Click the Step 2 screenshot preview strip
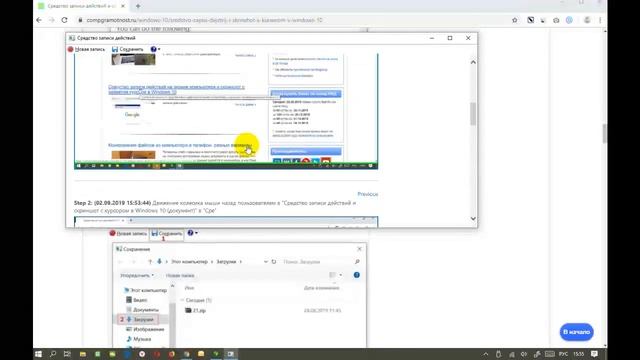This screenshot has height=360, width=640. pos(226,222)
